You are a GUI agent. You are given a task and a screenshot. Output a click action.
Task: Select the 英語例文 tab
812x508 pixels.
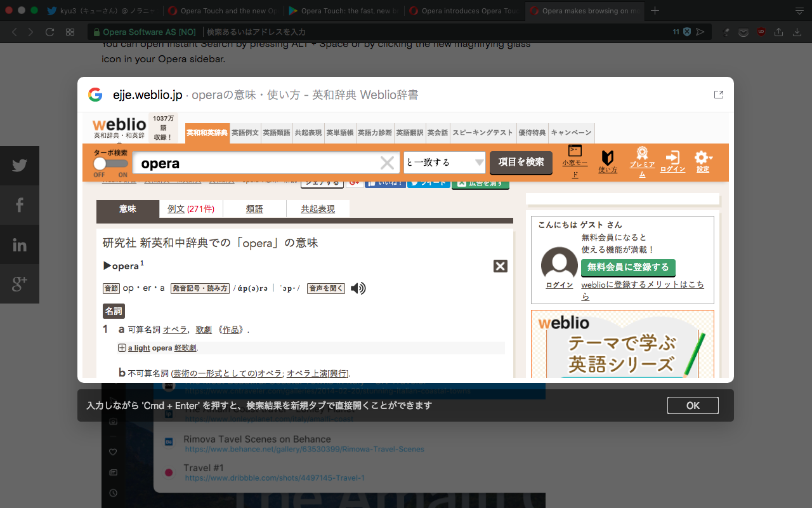click(245, 133)
